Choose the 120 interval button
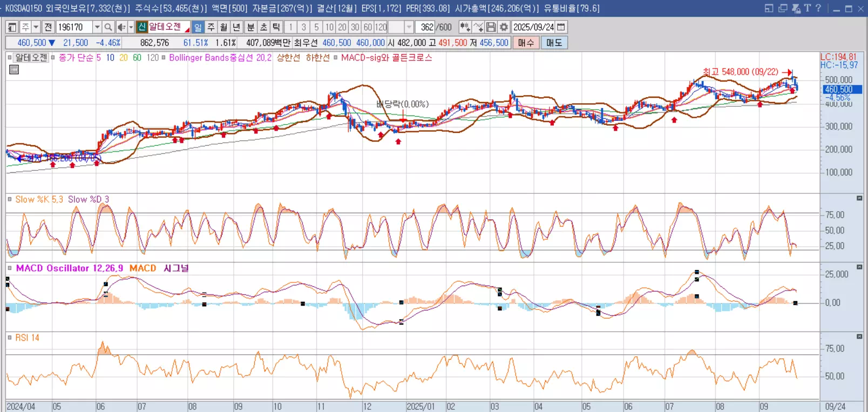Screen dimensions: 868x412 [x=381, y=27]
